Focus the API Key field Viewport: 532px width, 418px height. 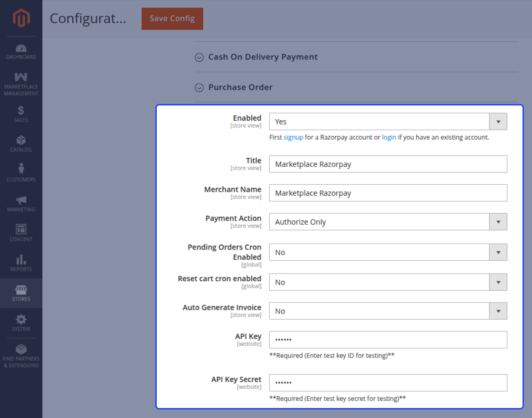coord(388,340)
